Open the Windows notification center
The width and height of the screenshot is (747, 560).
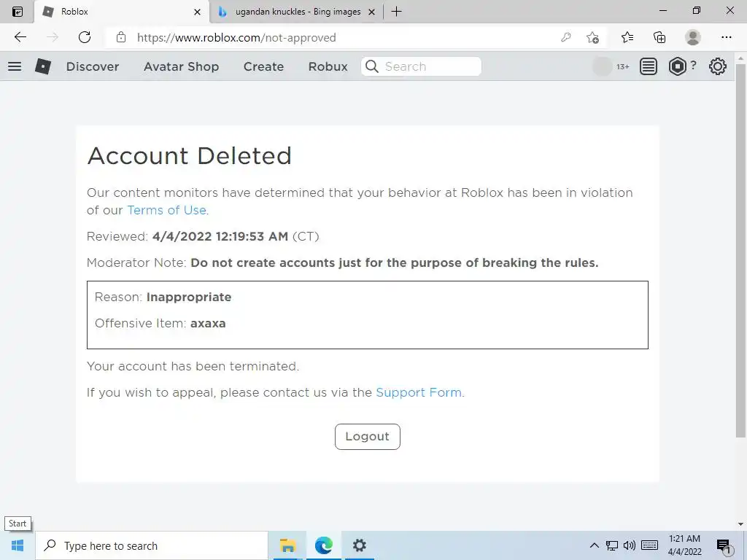724,546
